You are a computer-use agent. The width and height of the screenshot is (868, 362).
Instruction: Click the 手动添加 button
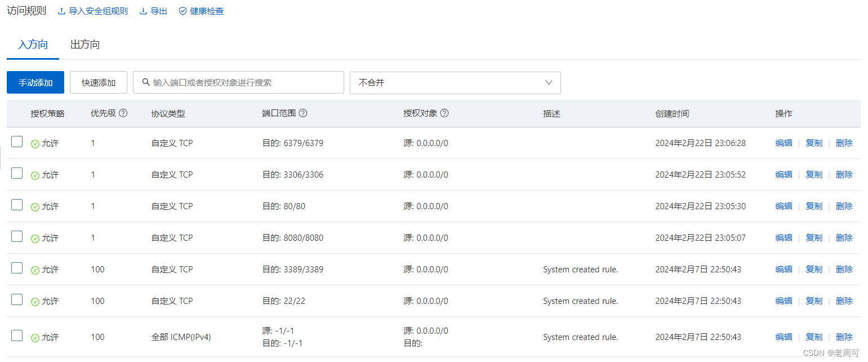click(x=35, y=82)
